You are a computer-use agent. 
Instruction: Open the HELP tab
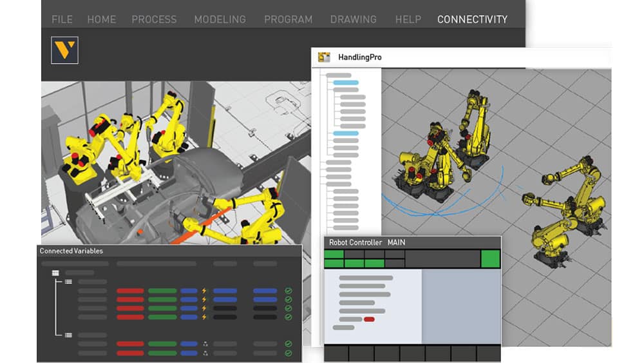pos(408,19)
